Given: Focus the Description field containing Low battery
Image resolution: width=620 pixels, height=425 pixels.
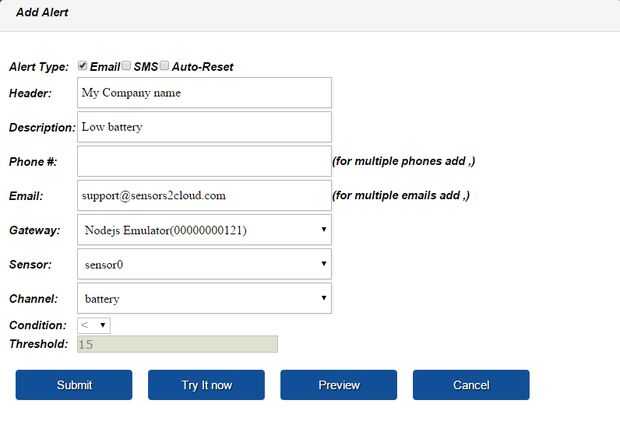Looking at the screenshot, I should [204, 127].
